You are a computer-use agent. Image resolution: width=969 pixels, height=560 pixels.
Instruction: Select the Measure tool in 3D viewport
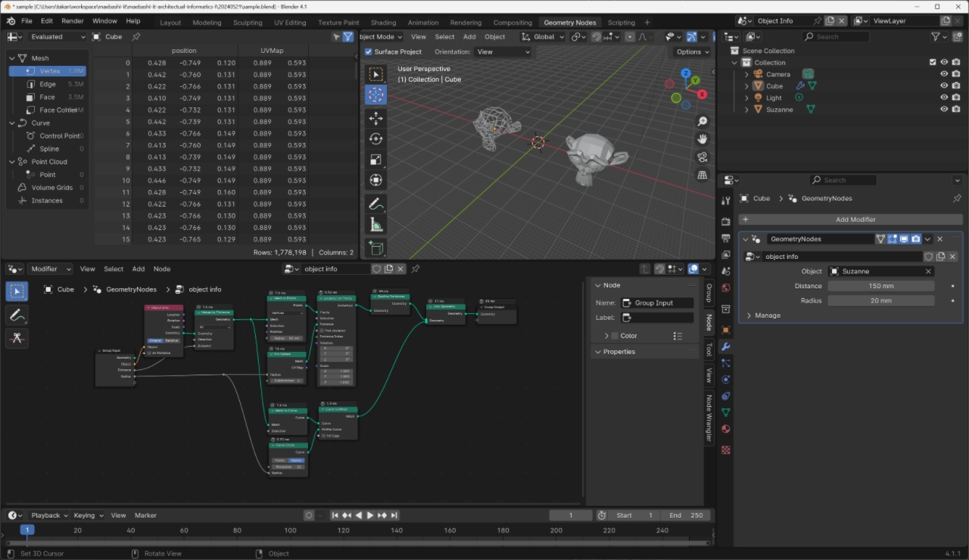click(x=376, y=224)
